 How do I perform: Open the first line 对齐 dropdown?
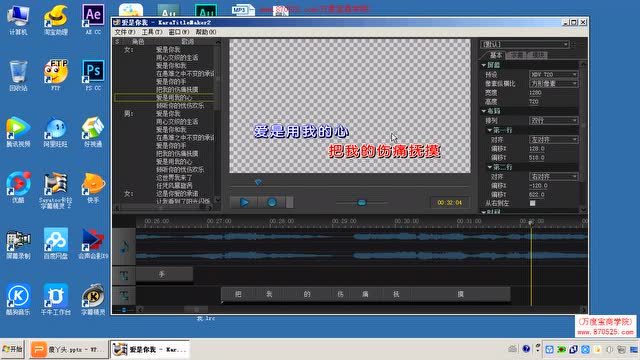tap(554, 139)
